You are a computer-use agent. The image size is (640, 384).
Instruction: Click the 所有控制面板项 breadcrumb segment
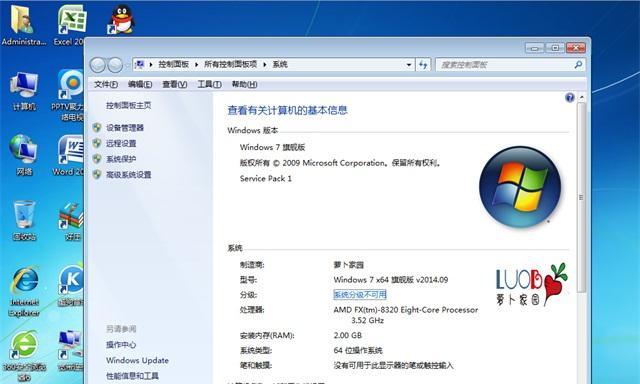[x=231, y=64]
